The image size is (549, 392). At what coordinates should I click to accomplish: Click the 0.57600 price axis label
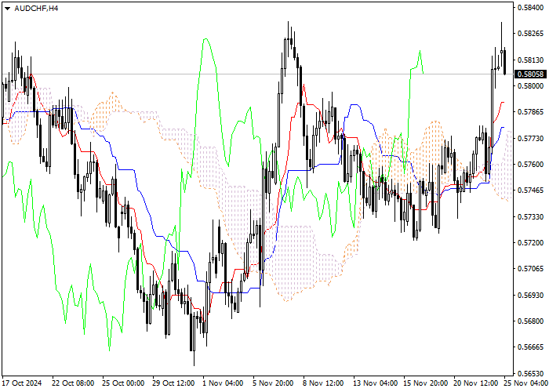[x=530, y=164]
